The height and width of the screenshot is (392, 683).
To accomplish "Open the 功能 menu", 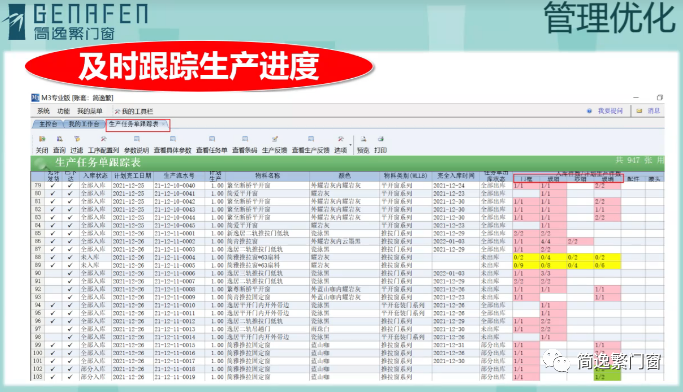I will point(63,111).
